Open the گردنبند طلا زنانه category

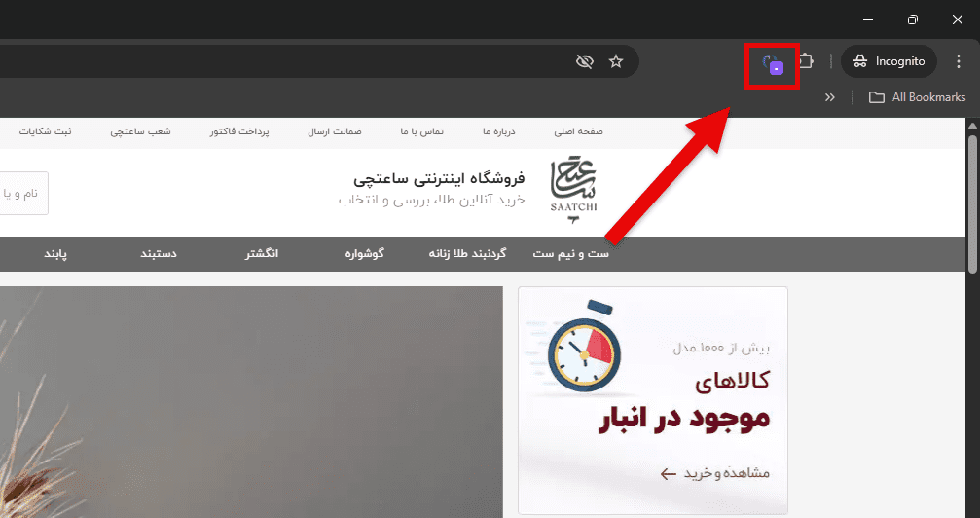(467, 253)
